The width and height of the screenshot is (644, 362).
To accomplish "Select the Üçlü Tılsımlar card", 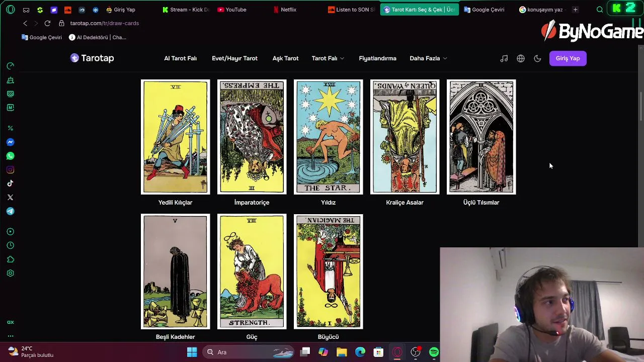I will point(481,137).
